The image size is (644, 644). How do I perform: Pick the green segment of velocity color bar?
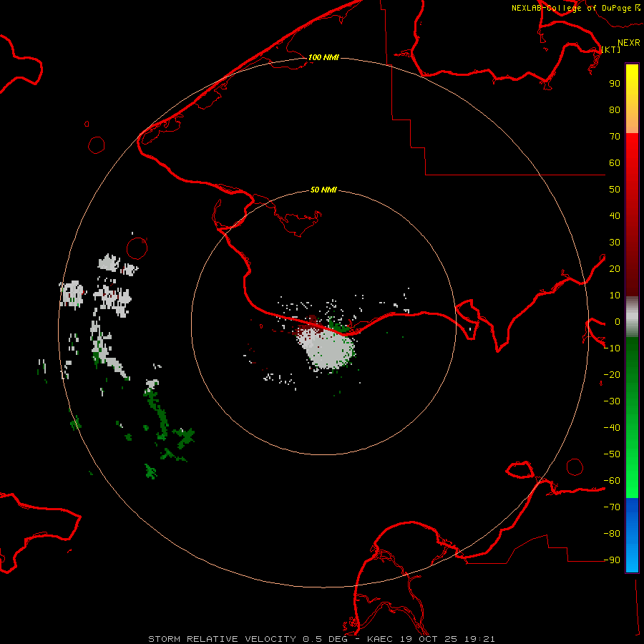632,417
